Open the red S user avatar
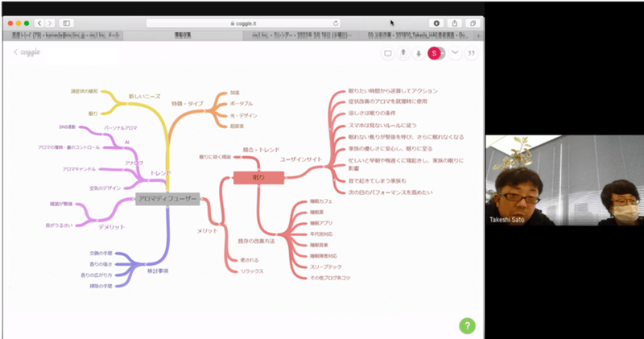Image resolution: width=644 pixels, height=339 pixels. tap(434, 53)
